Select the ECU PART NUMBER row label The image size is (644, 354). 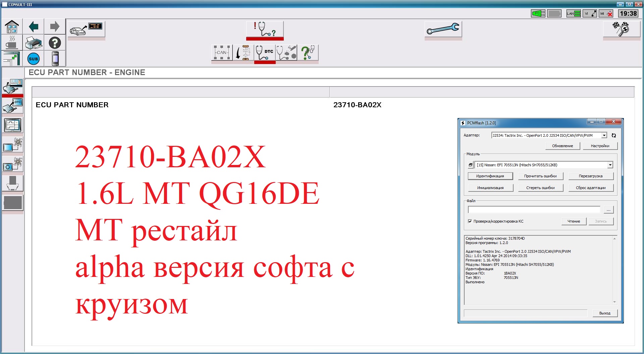[72, 105]
